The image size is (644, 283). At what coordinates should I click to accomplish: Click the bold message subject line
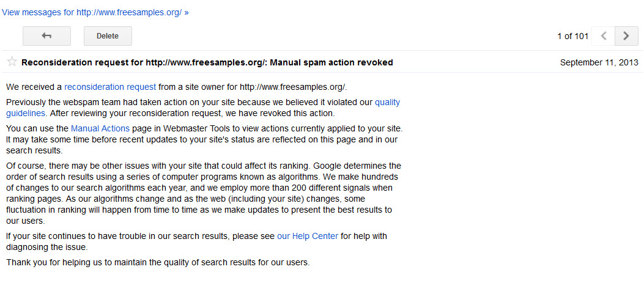coord(207,62)
